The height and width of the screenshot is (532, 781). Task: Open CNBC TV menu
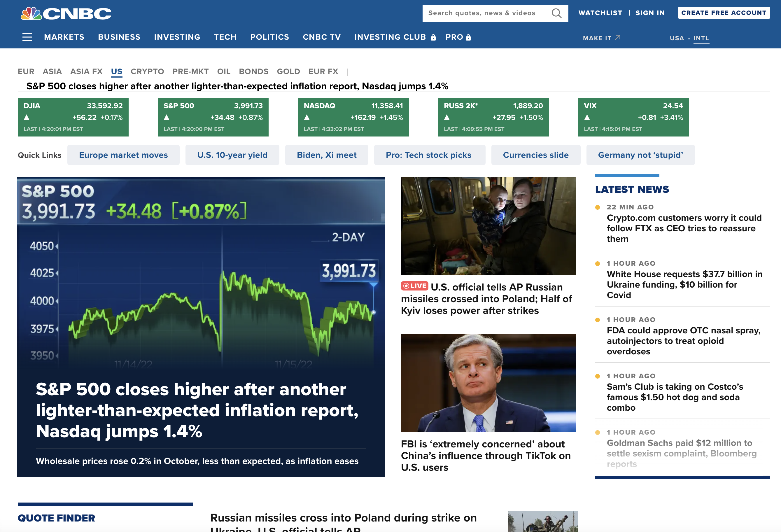tap(322, 37)
